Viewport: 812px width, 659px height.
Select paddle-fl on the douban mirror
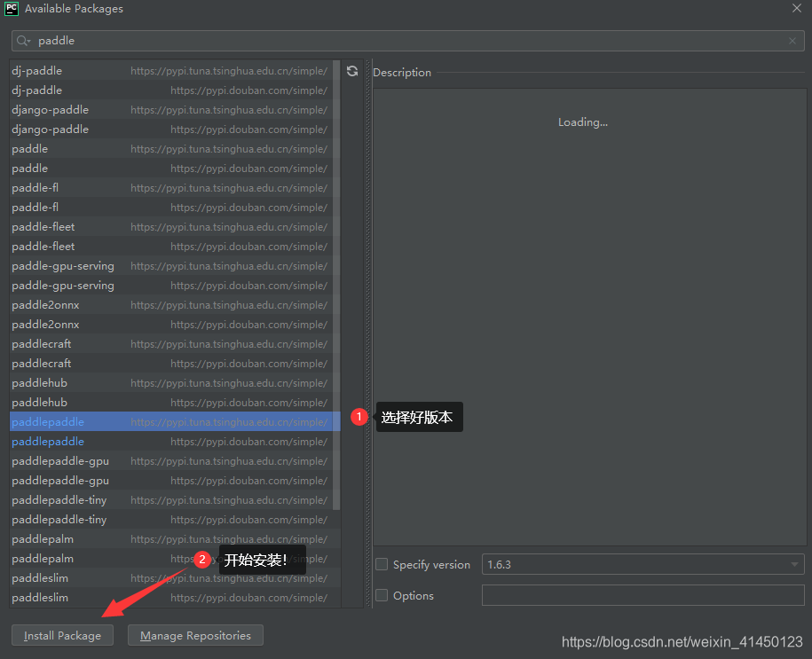pyautogui.click(x=171, y=207)
